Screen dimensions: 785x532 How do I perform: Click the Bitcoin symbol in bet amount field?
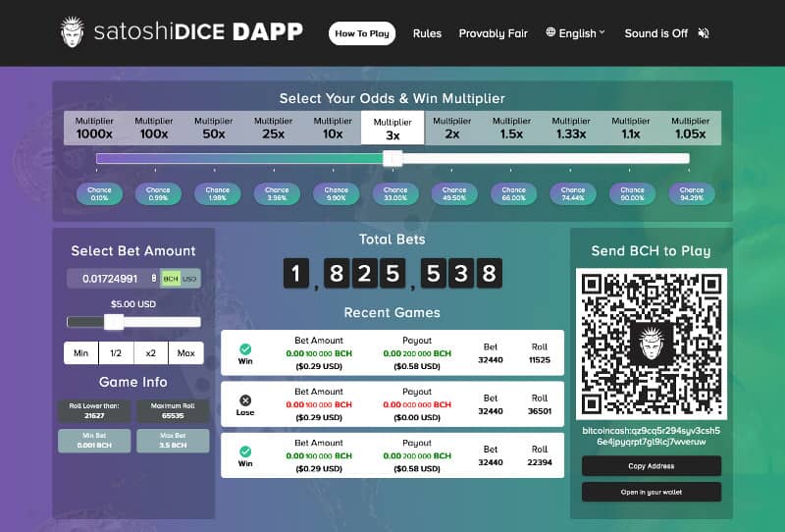[154, 278]
